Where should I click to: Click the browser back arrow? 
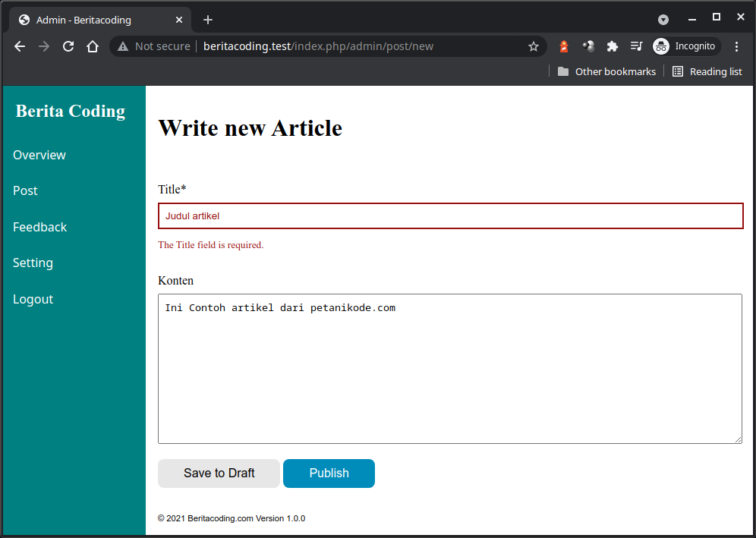[20, 46]
